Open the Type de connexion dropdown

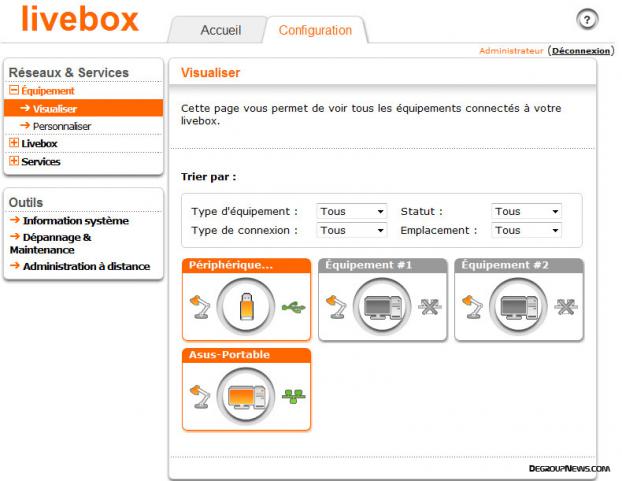352,230
